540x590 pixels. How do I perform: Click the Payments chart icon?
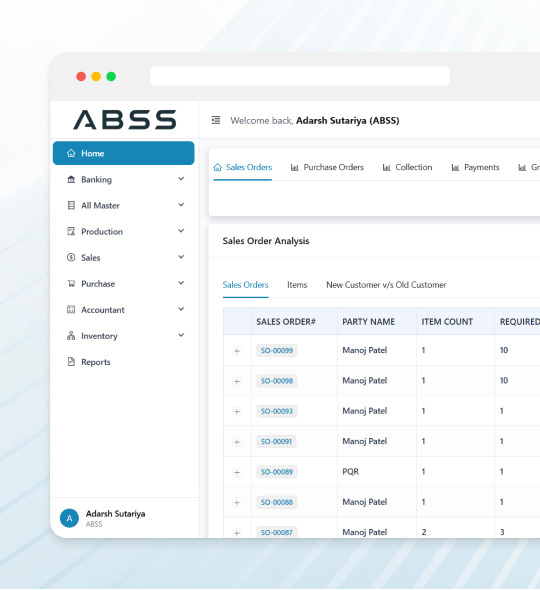(x=455, y=167)
